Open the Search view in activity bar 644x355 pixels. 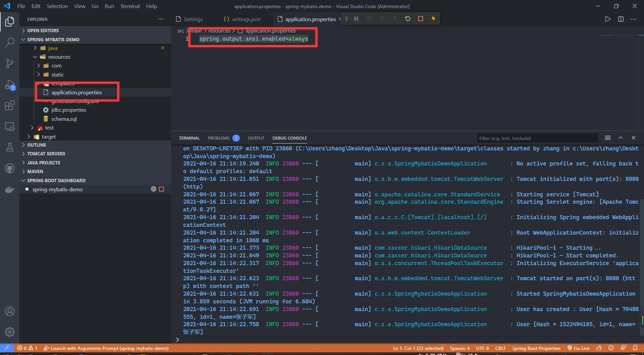pos(10,42)
